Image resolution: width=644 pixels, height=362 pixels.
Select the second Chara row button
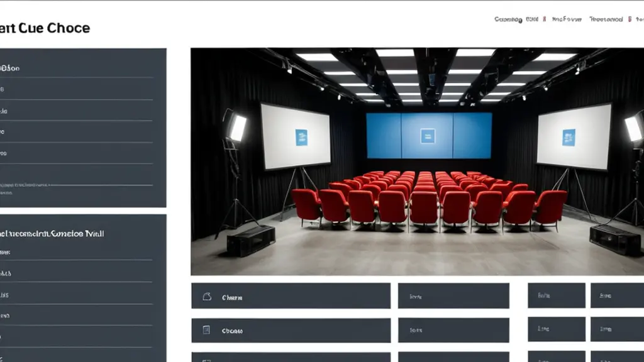click(291, 331)
